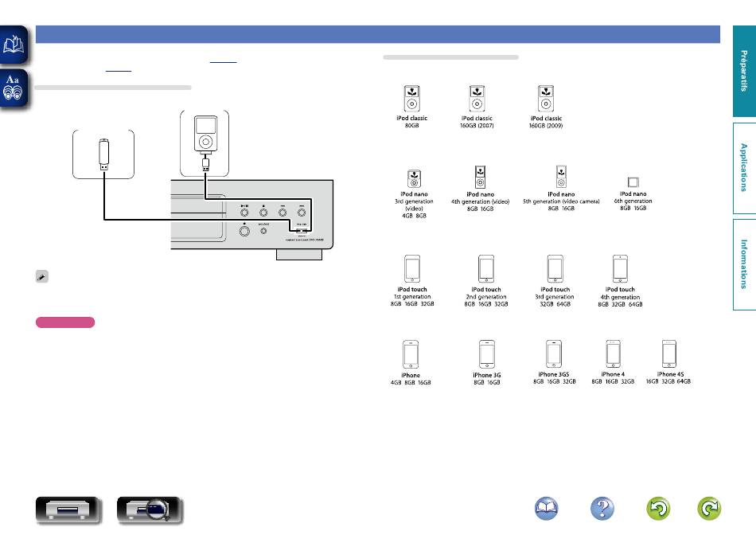The image size is (756, 535).
Task: Click the '5th generation (video camera)' text
Action: (561, 201)
